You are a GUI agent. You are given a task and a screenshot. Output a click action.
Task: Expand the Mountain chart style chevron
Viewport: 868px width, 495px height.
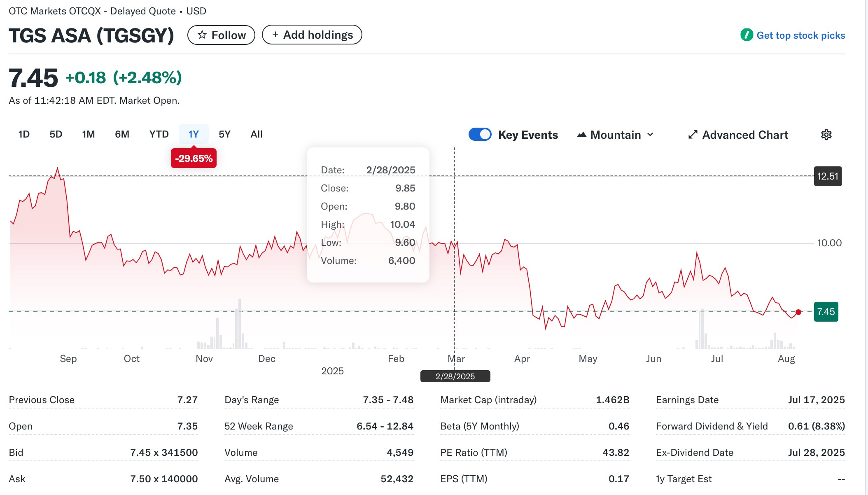pyautogui.click(x=650, y=135)
